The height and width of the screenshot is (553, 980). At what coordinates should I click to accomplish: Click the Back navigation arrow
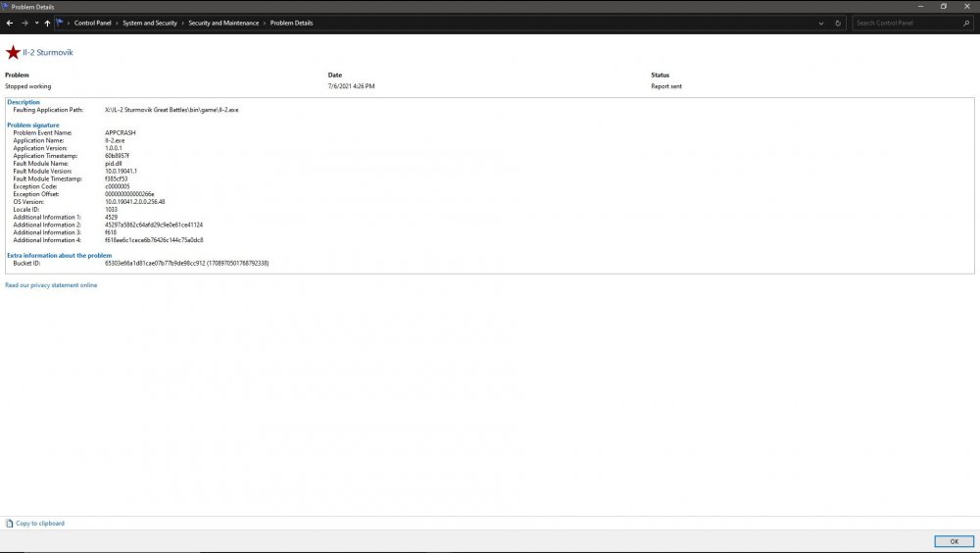[x=10, y=23]
